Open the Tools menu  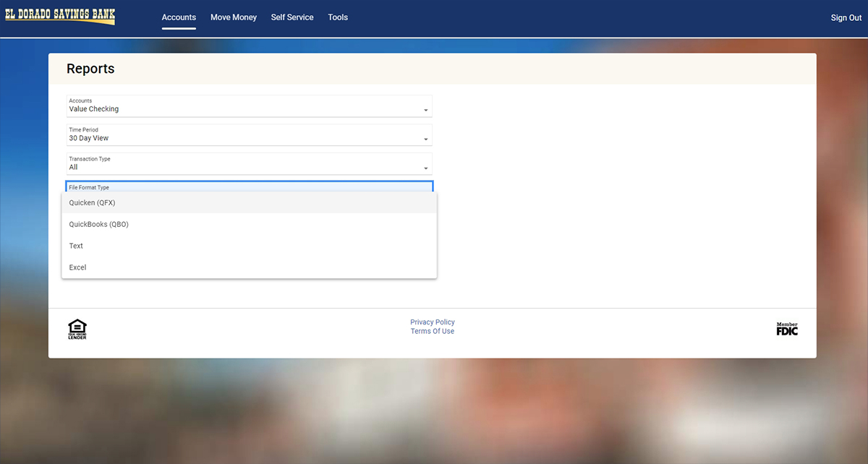pos(338,17)
